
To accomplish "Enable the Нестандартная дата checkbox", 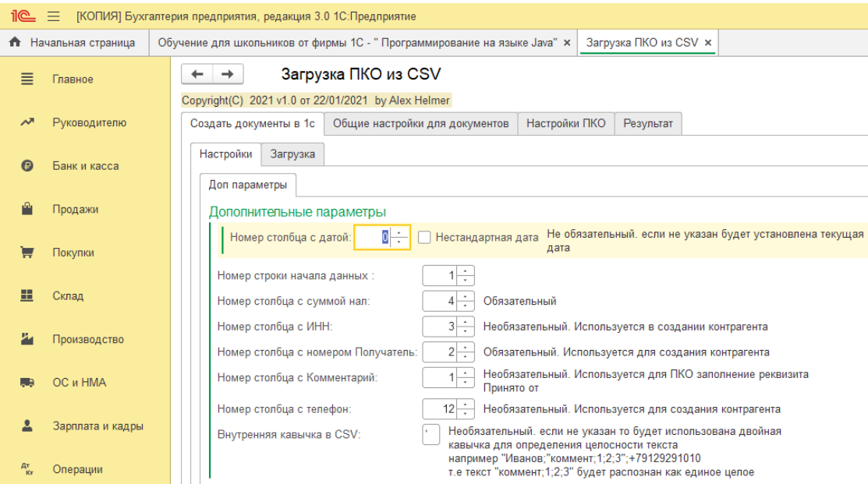I will (424, 237).
